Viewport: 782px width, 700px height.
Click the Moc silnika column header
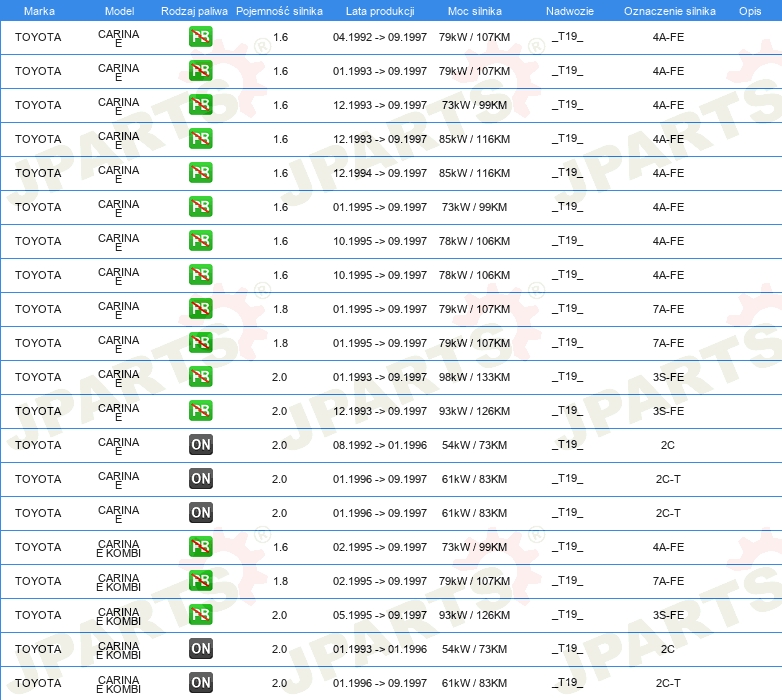[475, 11]
